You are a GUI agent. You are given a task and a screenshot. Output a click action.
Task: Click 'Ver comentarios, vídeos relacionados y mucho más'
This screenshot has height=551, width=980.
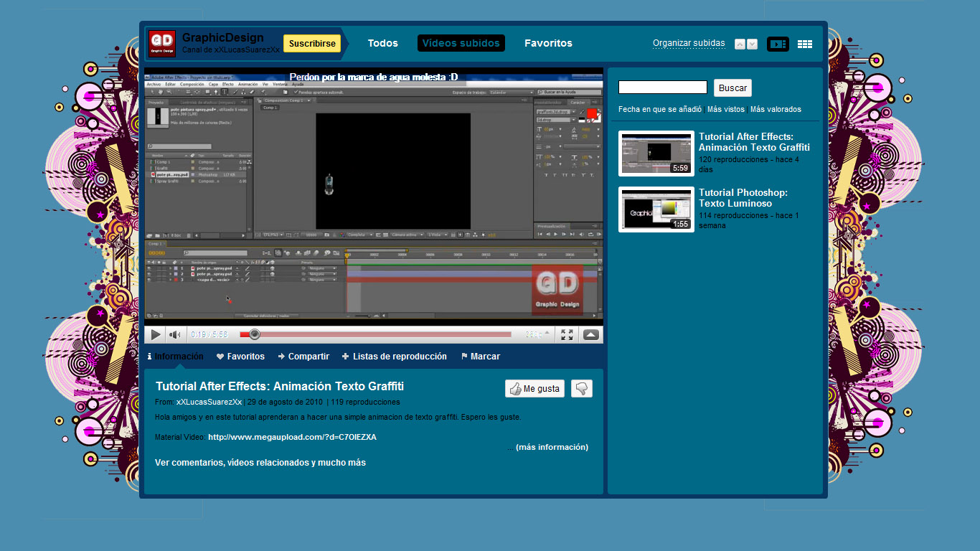tap(260, 463)
